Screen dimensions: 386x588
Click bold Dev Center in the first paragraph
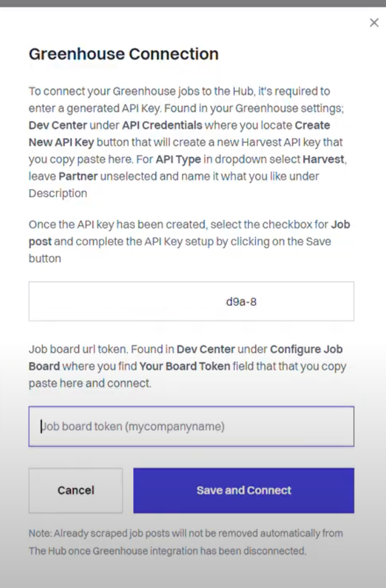click(58, 125)
